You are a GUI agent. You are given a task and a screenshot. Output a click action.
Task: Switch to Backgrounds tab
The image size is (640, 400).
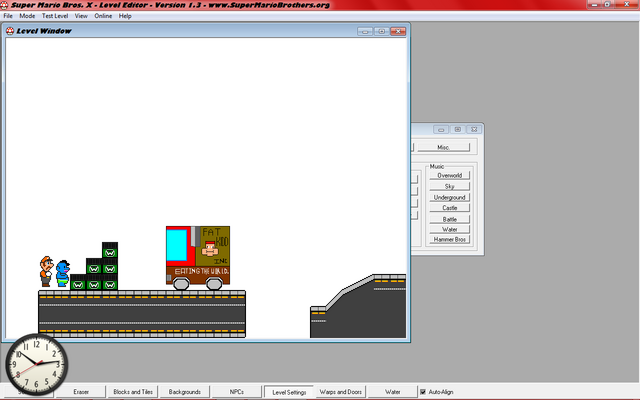(184, 392)
